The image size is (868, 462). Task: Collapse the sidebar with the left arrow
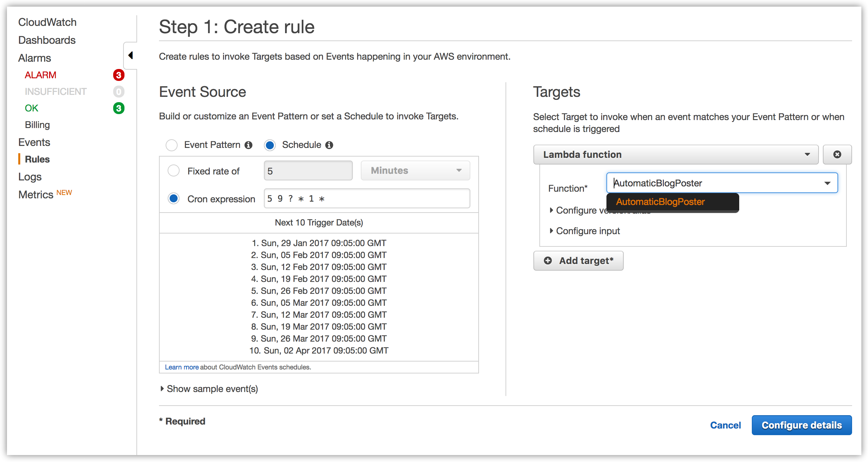pos(131,55)
